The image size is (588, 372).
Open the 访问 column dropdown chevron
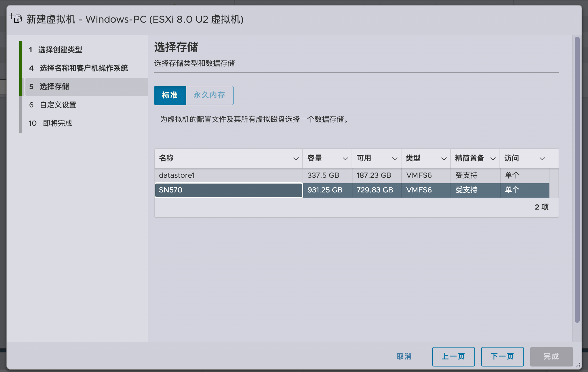tap(542, 158)
